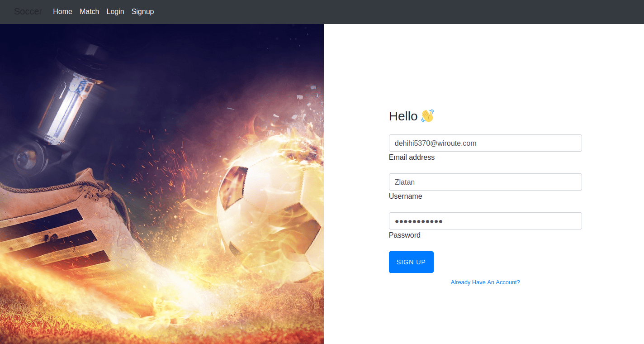Click into the masked password field
Viewport: 644px width, 344px height.
point(485,221)
